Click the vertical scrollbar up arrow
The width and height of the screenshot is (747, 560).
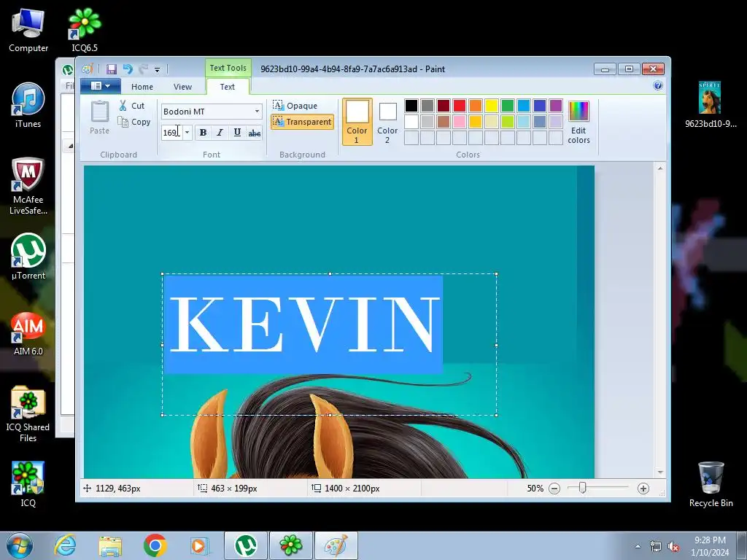tap(660, 168)
